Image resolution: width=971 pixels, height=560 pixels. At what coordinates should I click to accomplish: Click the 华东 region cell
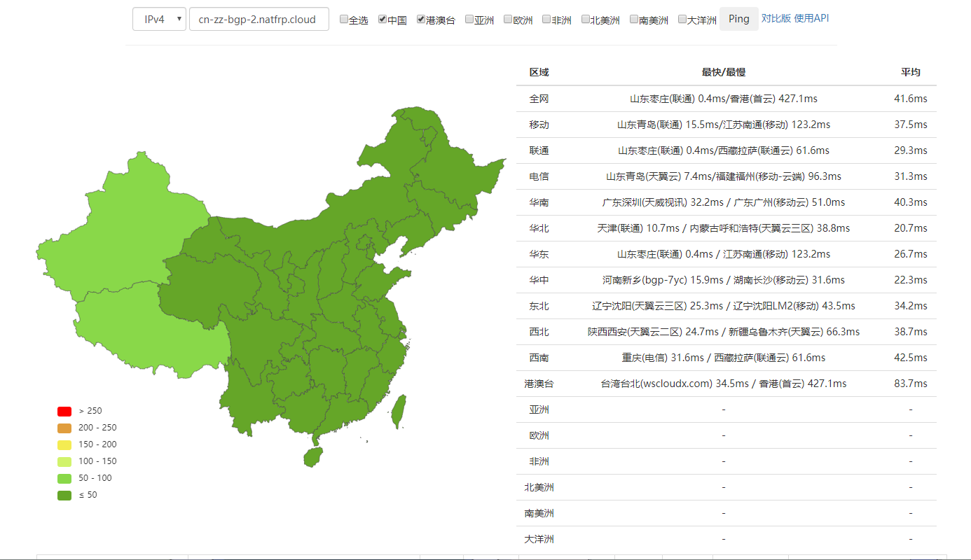539,254
